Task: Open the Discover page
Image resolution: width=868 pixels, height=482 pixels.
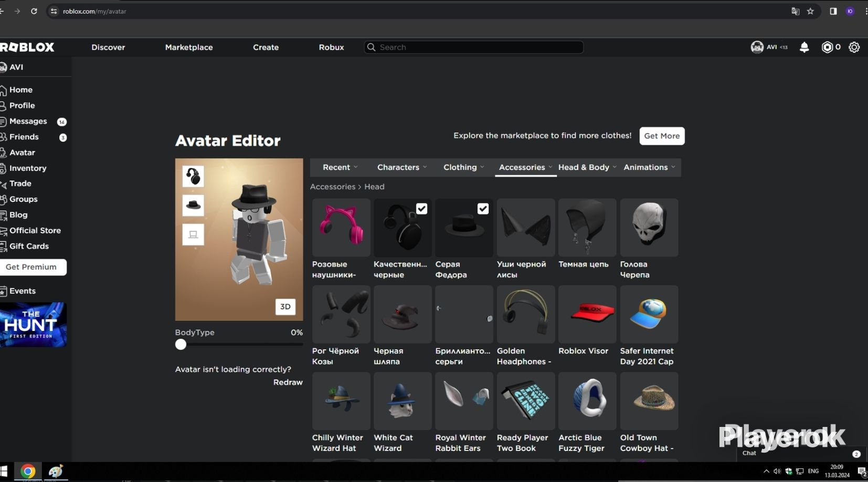Action: click(108, 47)
